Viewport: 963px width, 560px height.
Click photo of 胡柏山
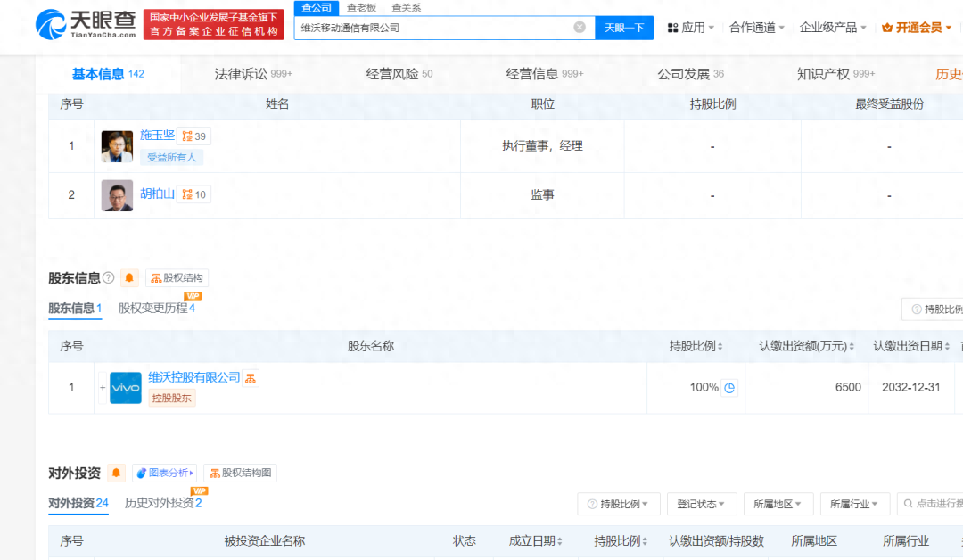coord(117,195)
